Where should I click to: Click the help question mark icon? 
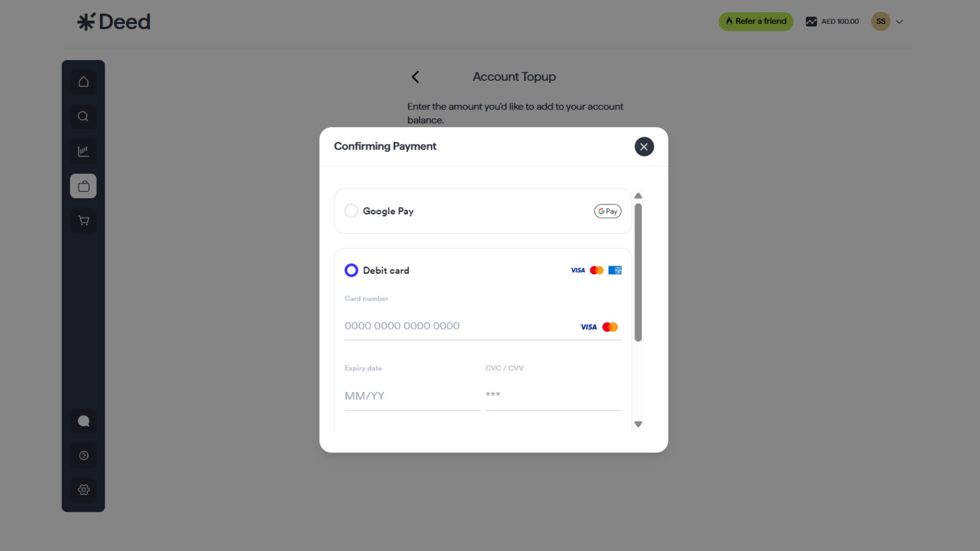[x=83, y=455]
